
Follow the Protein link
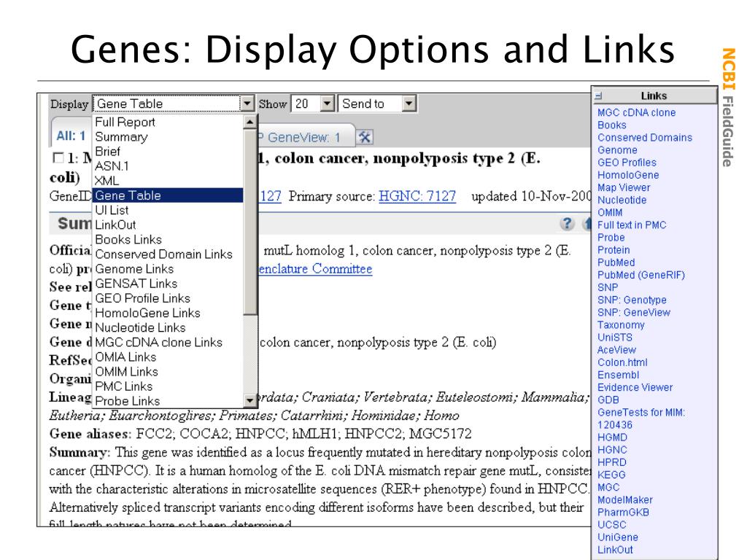[614, 250]
